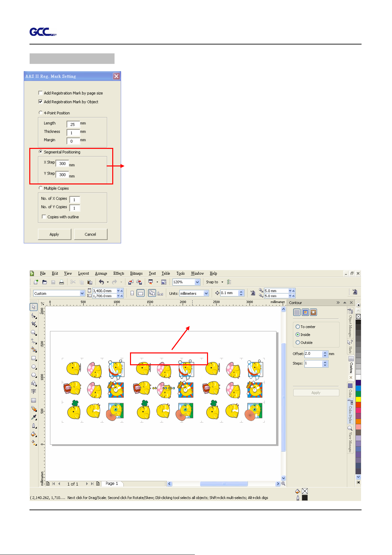
Task: Click the Contour 'Outside' icon button
Action: [x=313, y=312]
